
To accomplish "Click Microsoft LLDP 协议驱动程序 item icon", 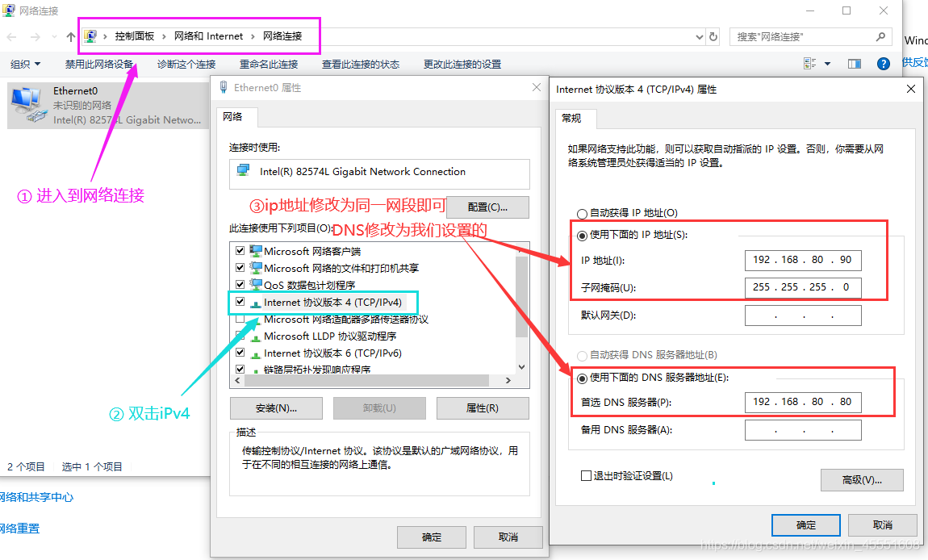I will [x=256, y=336].
